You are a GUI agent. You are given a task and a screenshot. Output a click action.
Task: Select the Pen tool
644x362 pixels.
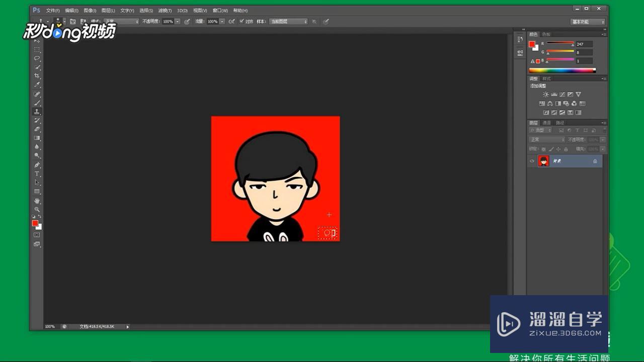click(37, 165)
